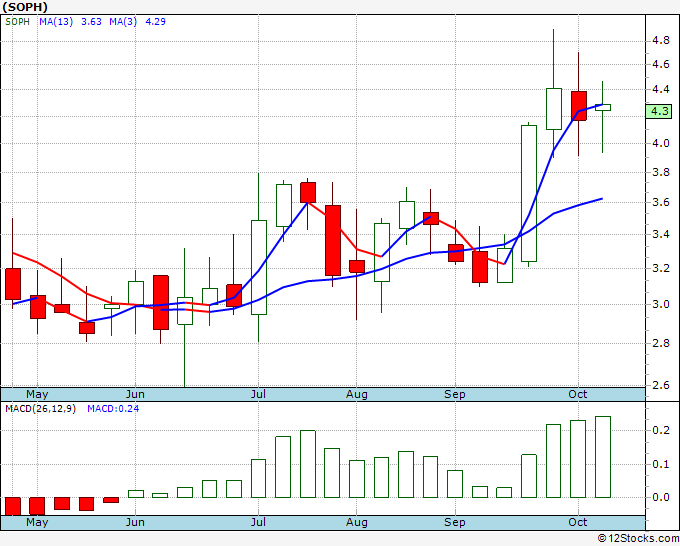The image size is (680, 546).
Task: Click the MA(3) legend label
Action: pyautogui.click(x=123, y=22)
